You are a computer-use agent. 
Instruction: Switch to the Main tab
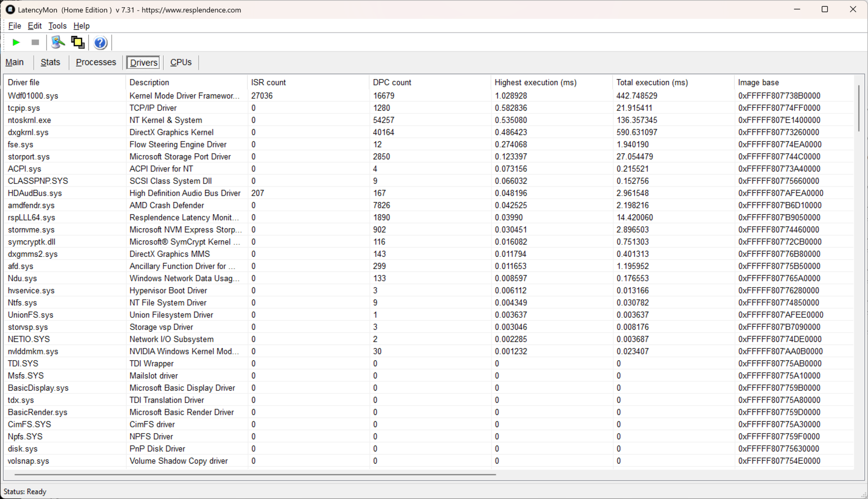[x=14, y=62]
